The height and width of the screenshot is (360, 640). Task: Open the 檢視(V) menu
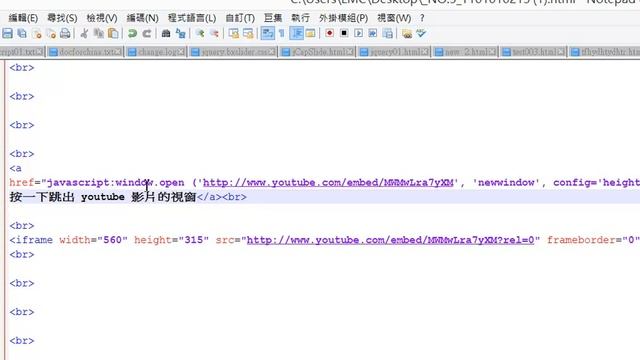(102, 18)
